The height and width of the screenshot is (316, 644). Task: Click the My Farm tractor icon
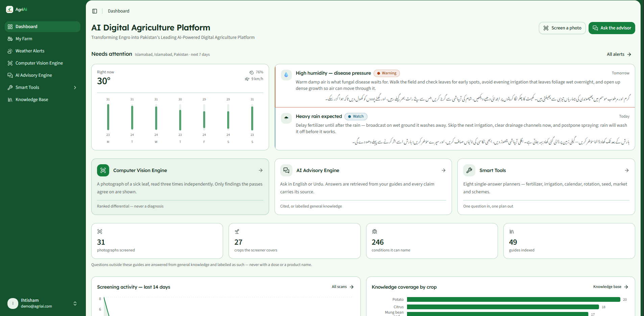[x=10, y=39]
